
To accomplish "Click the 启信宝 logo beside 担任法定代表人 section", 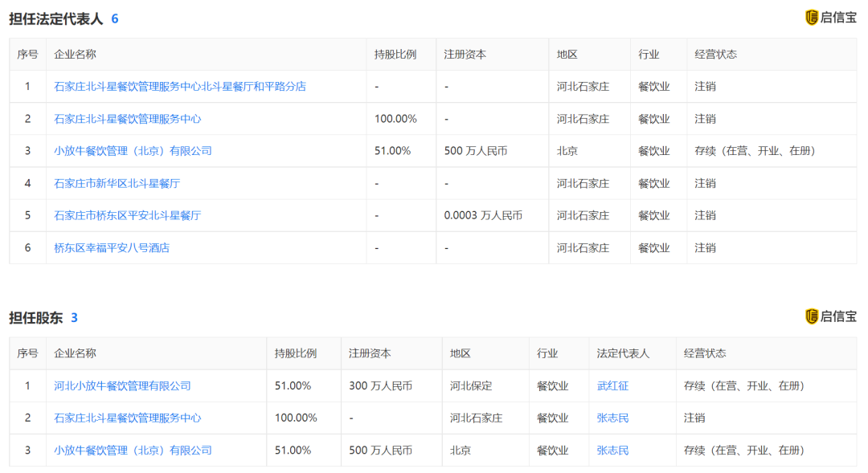I will coord(830,18).
